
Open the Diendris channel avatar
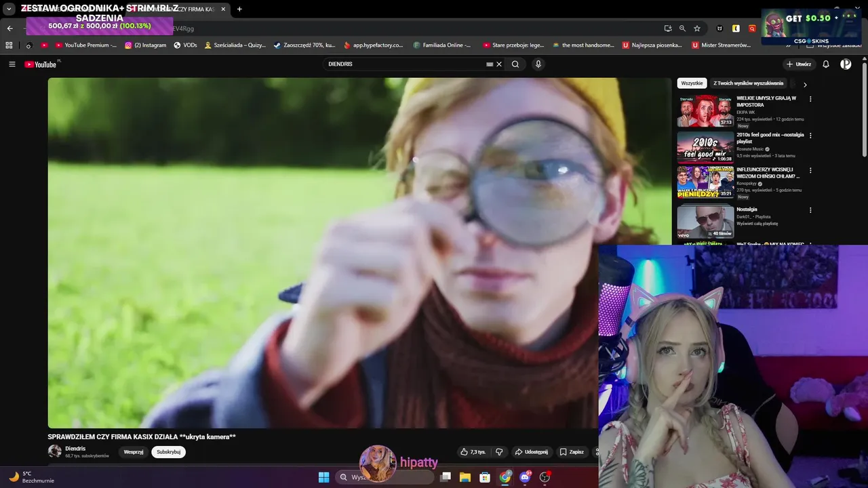tap(54, 451)
